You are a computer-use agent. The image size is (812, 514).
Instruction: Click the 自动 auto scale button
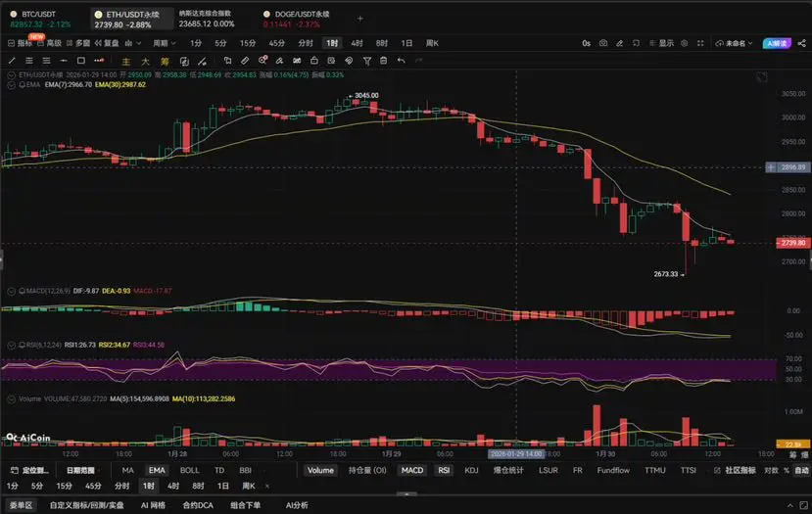point(801,470)
